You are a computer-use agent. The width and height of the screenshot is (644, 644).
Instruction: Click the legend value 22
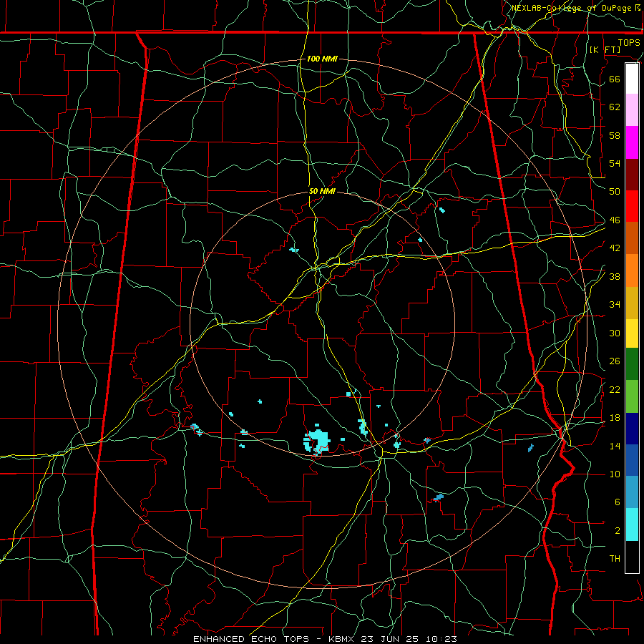click(615, 390)
